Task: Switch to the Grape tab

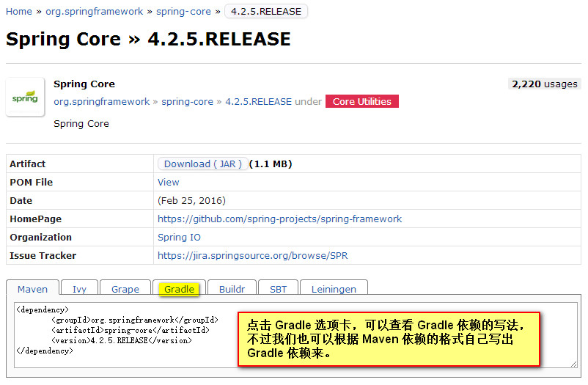Action: [x=125, y=288]
